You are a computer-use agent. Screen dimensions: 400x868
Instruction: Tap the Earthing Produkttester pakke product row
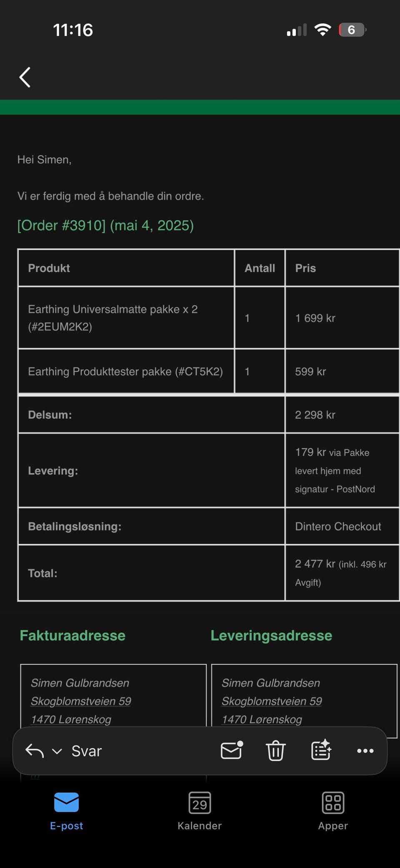(125, 371)
